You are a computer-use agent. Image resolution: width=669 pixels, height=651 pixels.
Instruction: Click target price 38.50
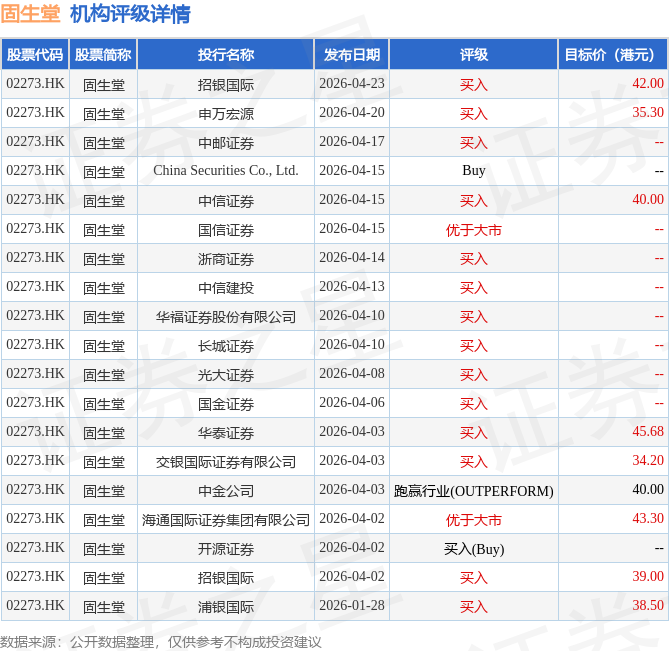click(x=648, y=606)
